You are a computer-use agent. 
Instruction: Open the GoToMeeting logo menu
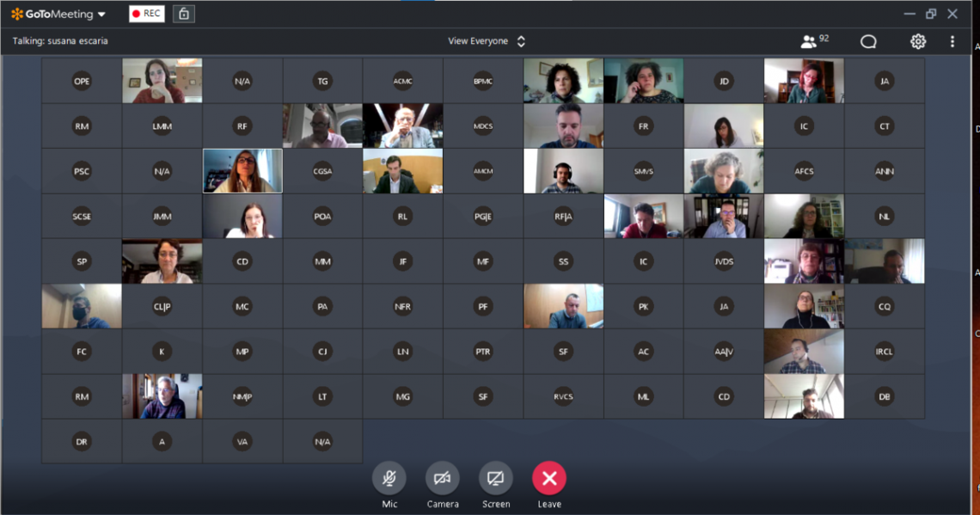tap(58, 14)
